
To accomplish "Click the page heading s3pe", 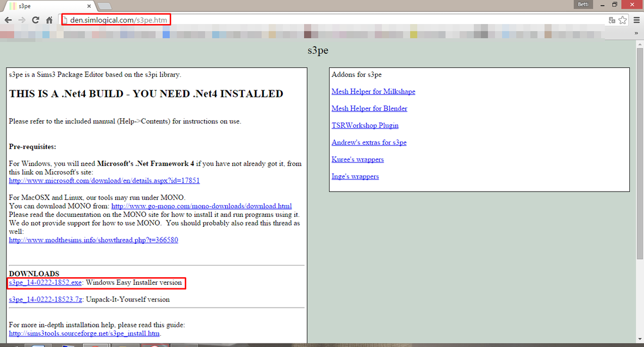I will pyautogui.click(x=318, y=50).
